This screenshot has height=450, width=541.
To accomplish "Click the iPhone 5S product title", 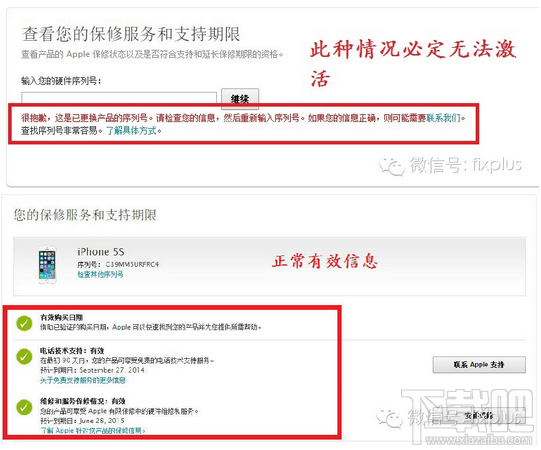I will (100, 252).
